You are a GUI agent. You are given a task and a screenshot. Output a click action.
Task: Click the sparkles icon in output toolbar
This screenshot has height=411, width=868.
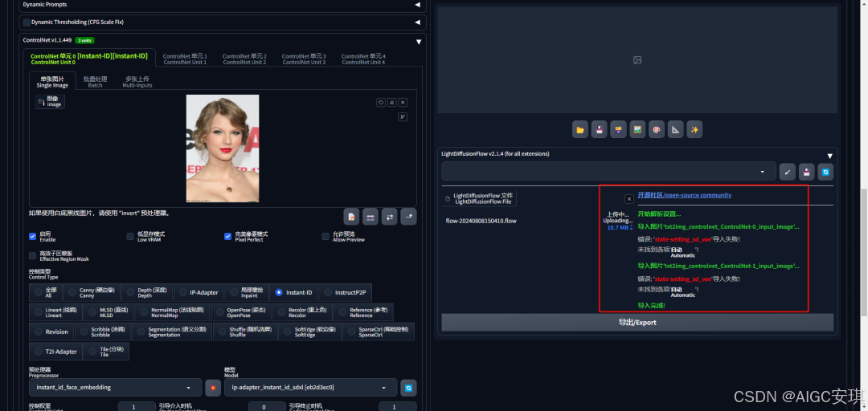(x=694, y=129)
